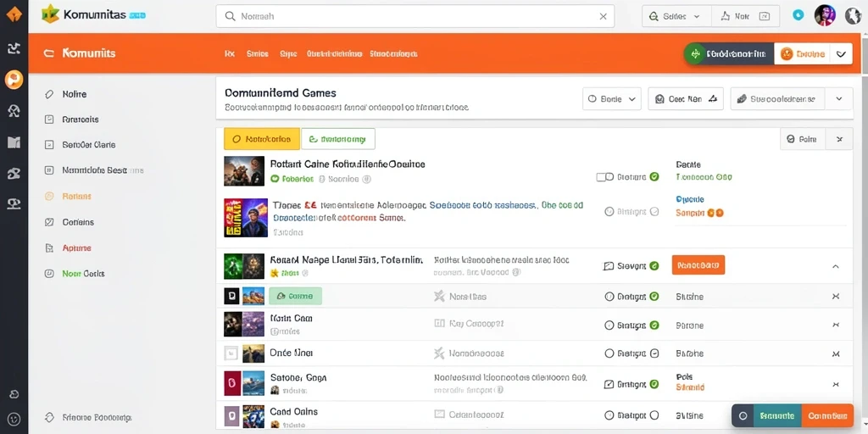
Task: Click the green check beside Stevent
Action: 654,265
